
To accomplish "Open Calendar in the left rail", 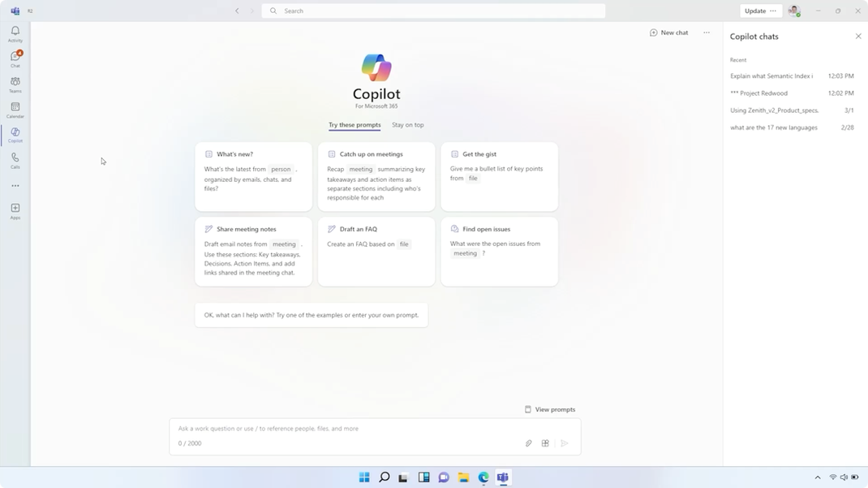I will pyautogui.click(x=15, y=110).
